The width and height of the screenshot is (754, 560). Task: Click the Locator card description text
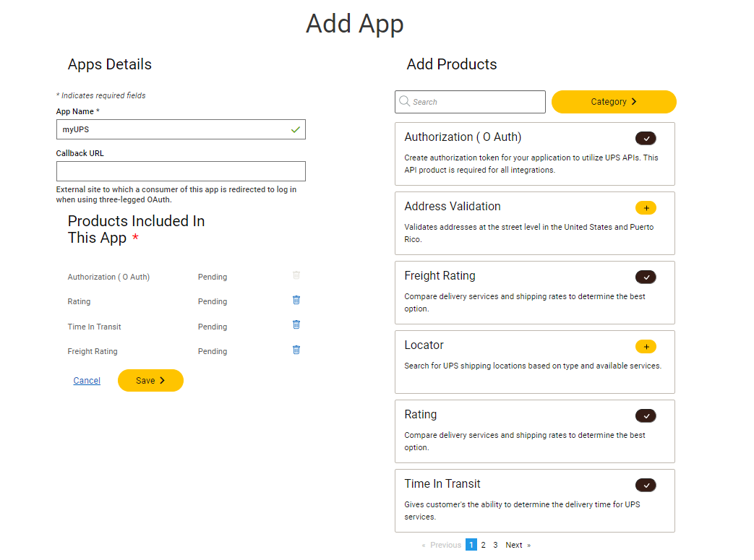(x=533, y=366)
